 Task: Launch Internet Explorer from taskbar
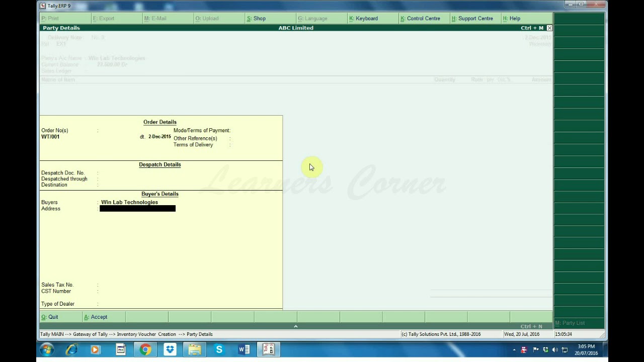coord(71,349)
